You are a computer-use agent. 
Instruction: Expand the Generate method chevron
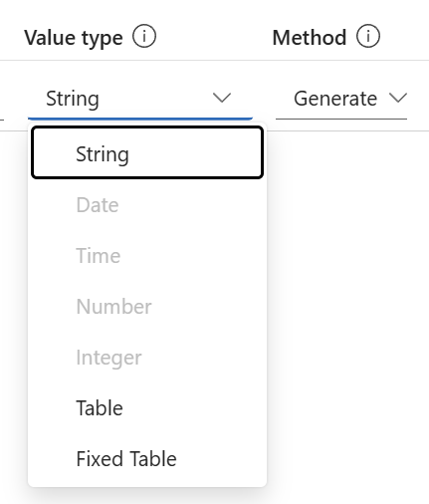click(398, 98)
